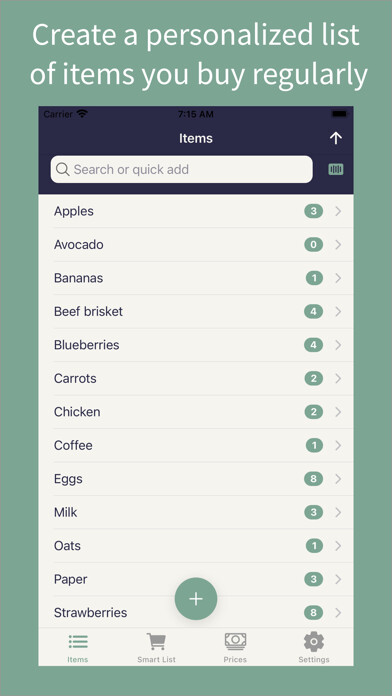Select the Milk item row
This screenshot has height=696, width=392.
tap(196, 512)
